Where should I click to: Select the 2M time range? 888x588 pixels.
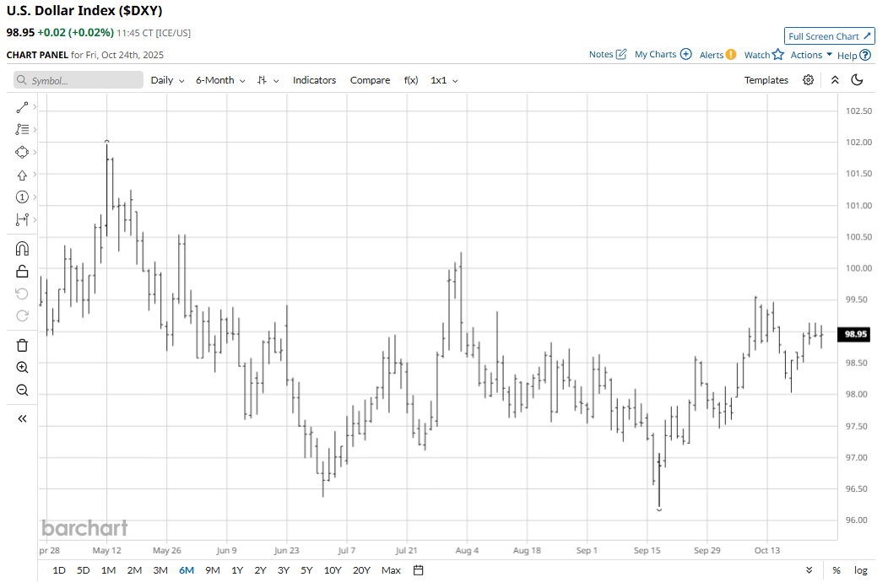click(134, 570)
